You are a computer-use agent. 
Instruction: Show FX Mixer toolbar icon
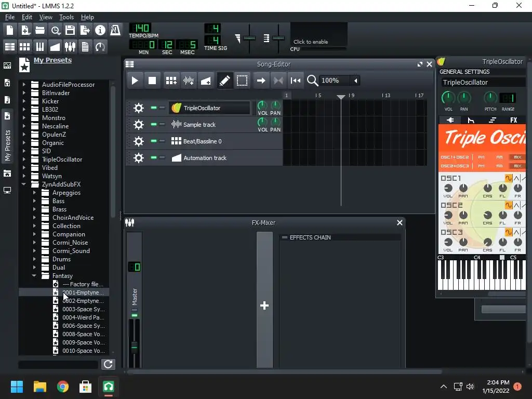tap(70, 46)
